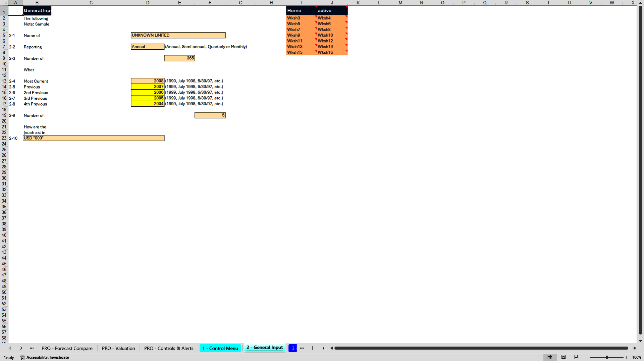Click the tab bar resize handle dots
Viewport: 644px width, 361px height.
pyautogui.click(x=323, y=348)
